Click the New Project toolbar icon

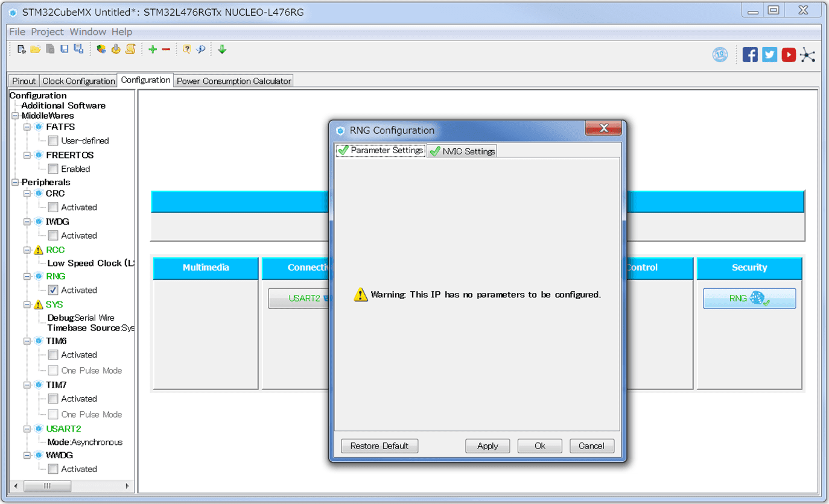tap(21, 49)
